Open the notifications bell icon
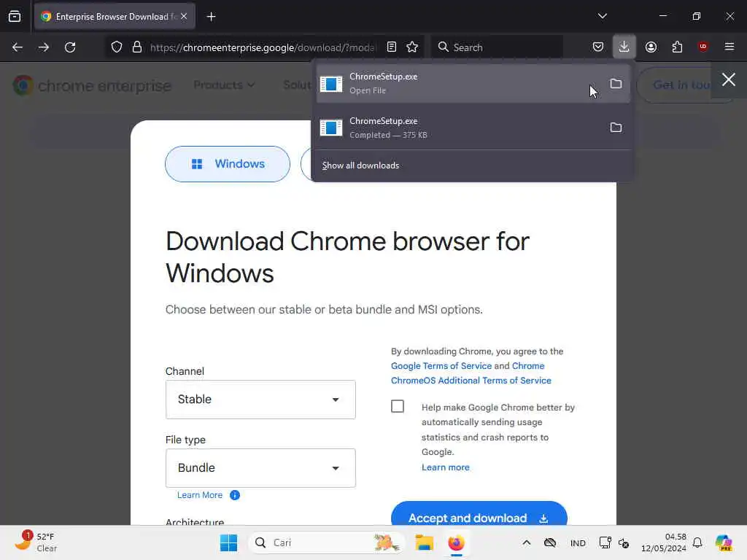Image resolution: width=747 pixels, height=560 pixels. coord(697,542)
